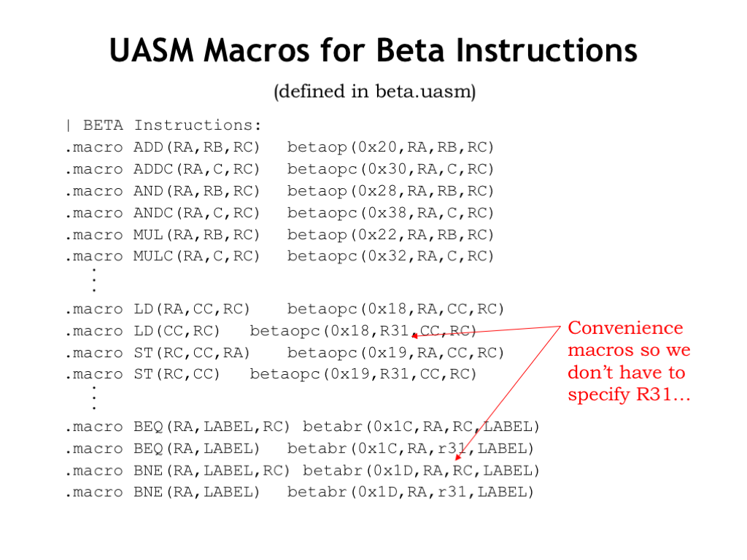The width and height of the screenshot is (747, 560).
Task: Click the vertical ellipsis below the ST lines
Action: [x=94, y=397]
